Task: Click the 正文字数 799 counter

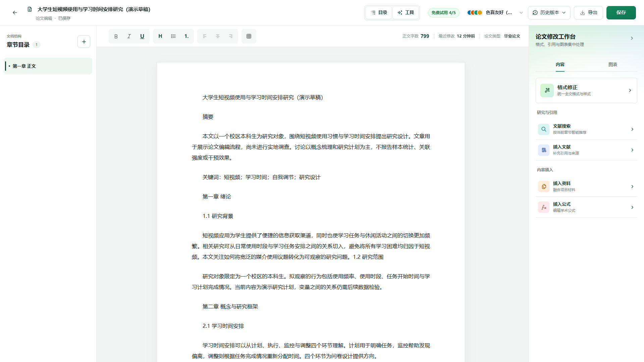Action: pos(416,36)
